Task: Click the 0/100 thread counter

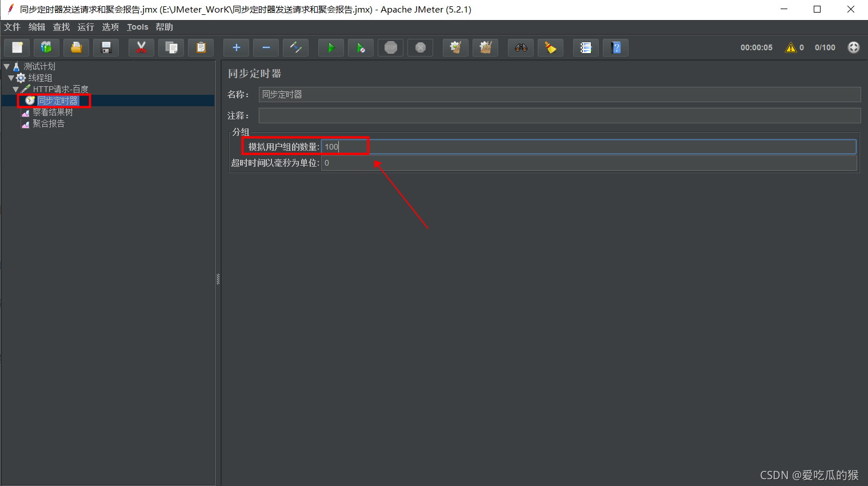Action: (x=825, y=47)
